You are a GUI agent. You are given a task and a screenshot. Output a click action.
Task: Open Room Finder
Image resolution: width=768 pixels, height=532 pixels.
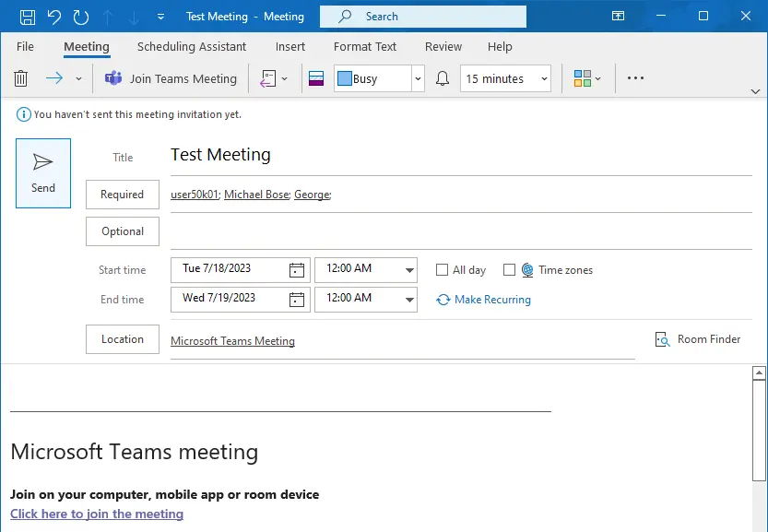(698, 339)
